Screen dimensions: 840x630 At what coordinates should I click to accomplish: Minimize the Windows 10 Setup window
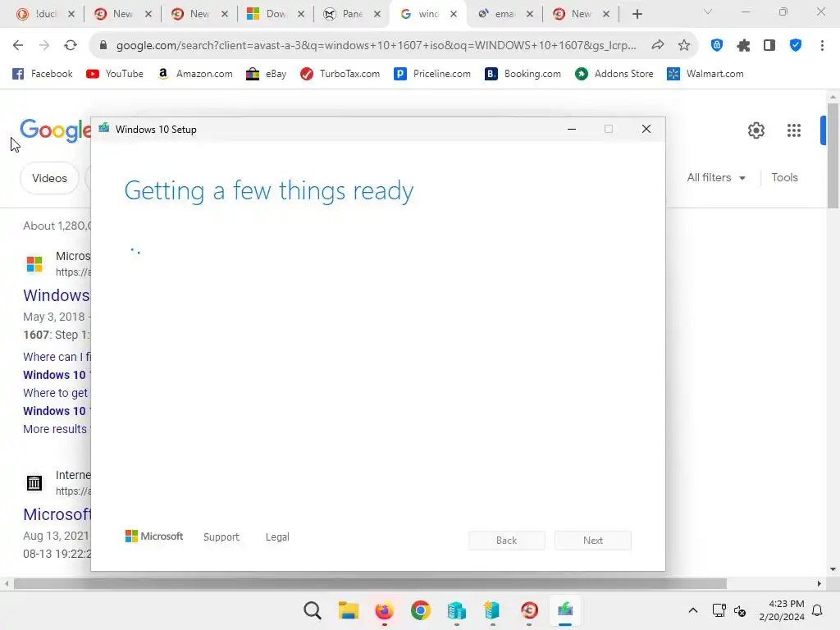[x=572, y=129]
